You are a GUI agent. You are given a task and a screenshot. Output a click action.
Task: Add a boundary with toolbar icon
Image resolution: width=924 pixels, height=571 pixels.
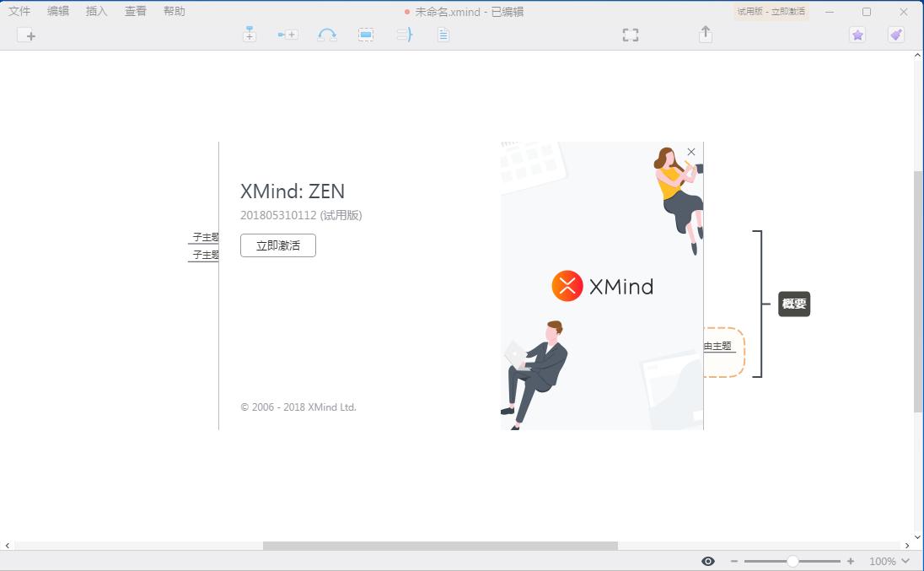point(366,35)
